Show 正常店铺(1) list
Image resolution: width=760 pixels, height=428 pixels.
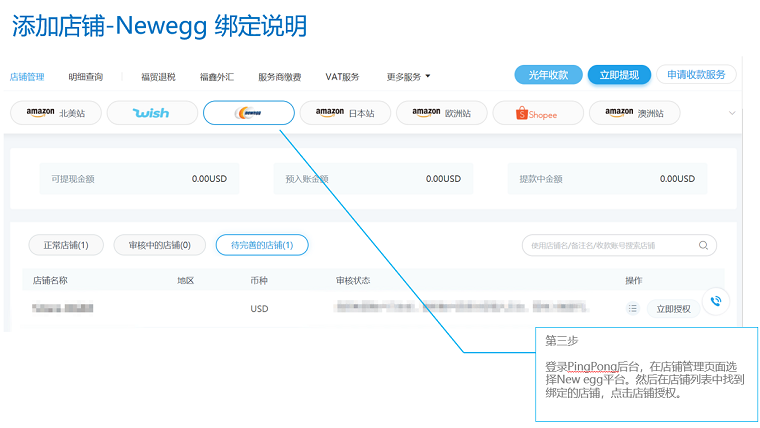coord(66,245)
